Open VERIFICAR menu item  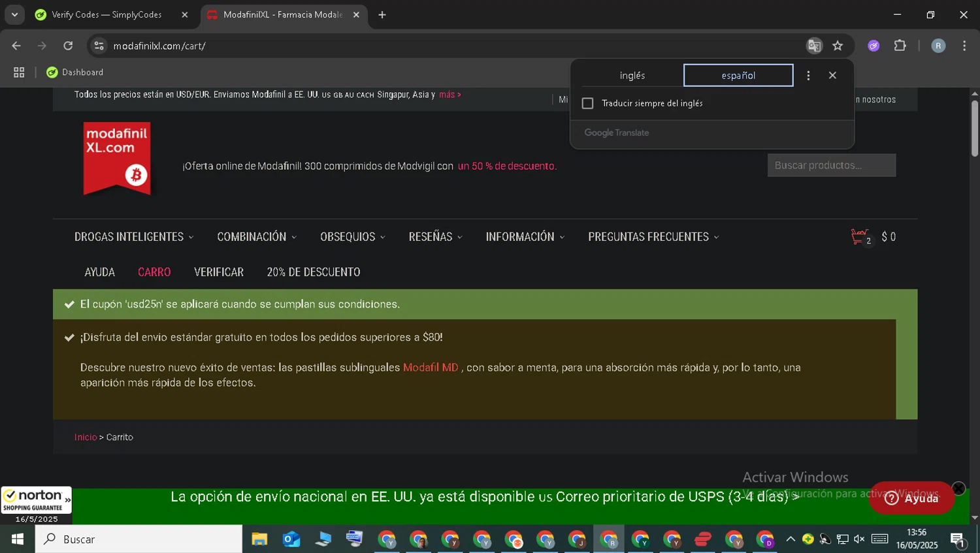219,272
